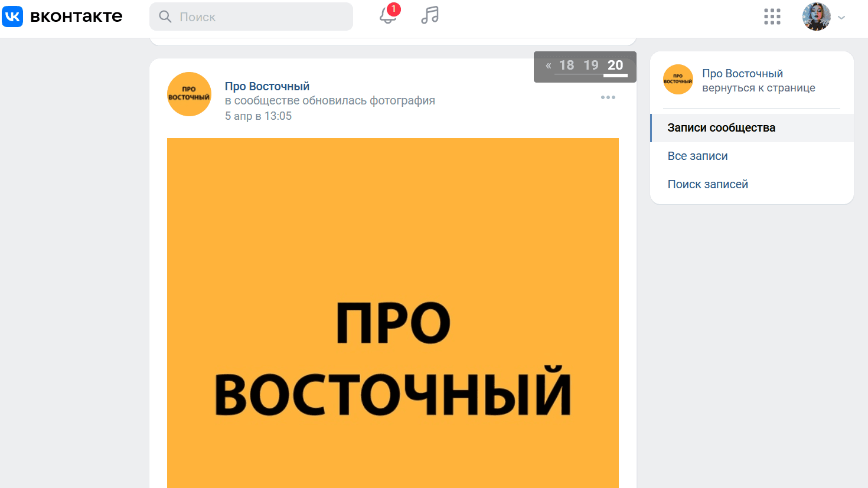Select Записи сообщества tab

(752, 128)
